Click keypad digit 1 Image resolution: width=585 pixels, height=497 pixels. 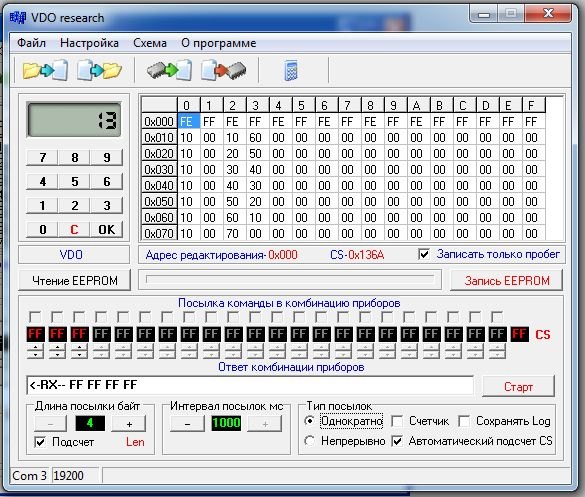43,205
